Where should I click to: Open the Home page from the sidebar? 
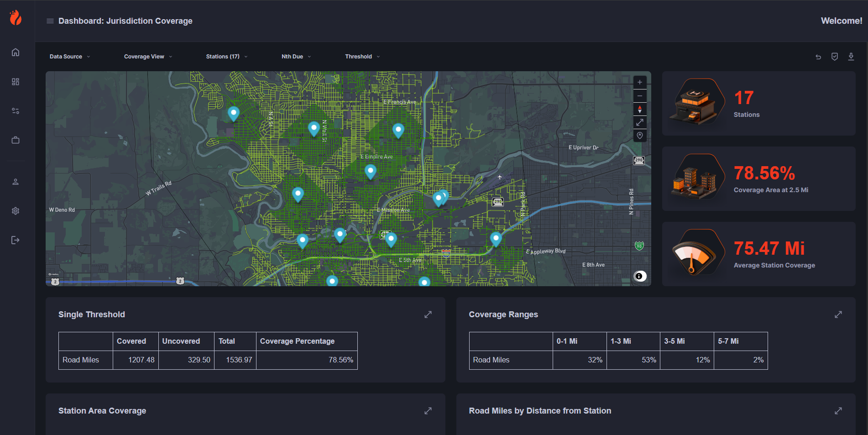click(x=16, y=52)
